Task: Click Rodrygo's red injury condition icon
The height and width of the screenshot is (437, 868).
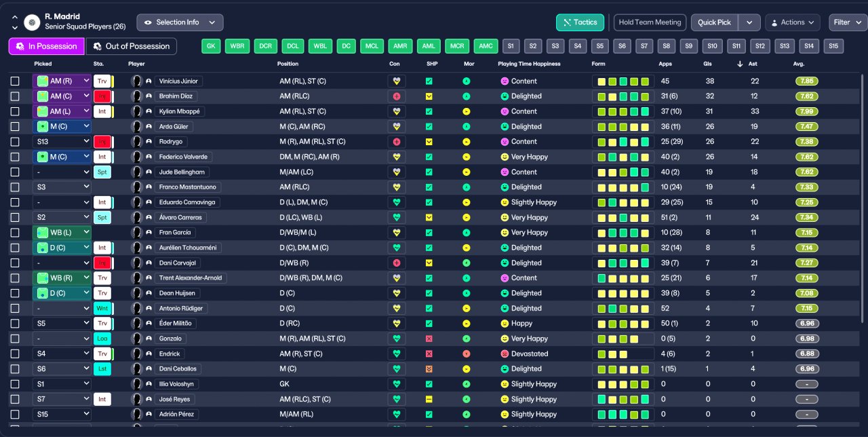Action: [396, 142]
